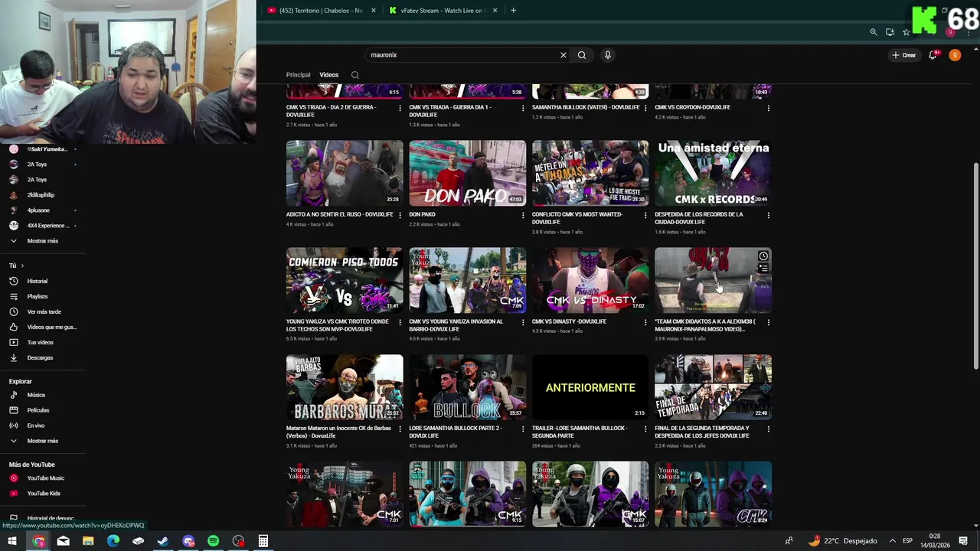Open options for ADICTO A NO SENTIR EL RUSO
The width and height of the screenshot is (980, 551).
[400, 215]
